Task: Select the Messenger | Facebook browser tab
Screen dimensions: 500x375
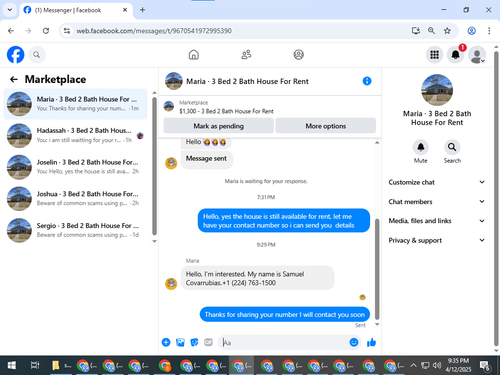Action: click(x=76, y=10)
